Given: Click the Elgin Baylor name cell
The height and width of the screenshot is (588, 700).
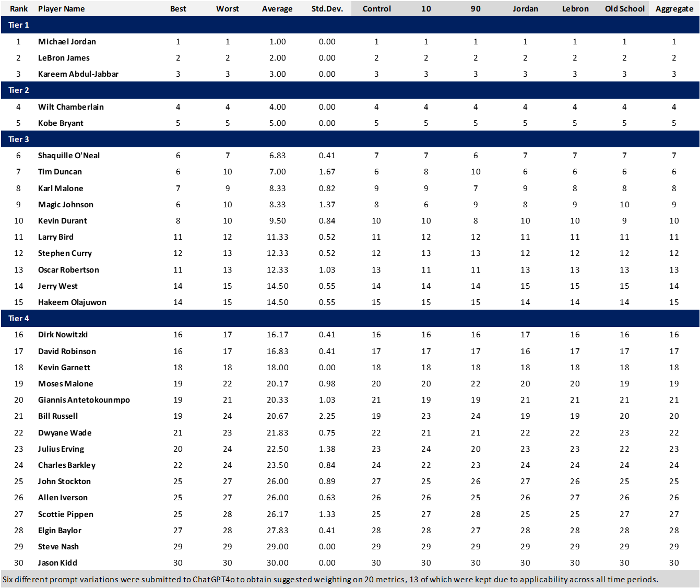Looking at the screenshot, I should pyautogui.click(x=60, y=531).
